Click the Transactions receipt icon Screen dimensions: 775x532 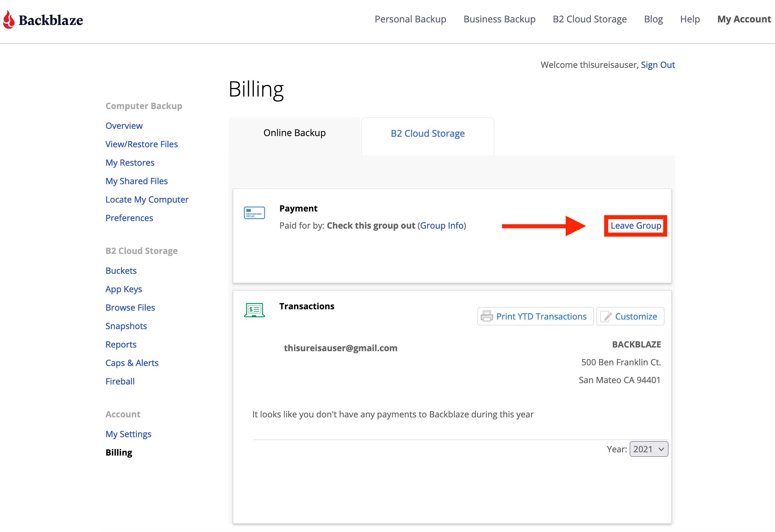(254, 310)
